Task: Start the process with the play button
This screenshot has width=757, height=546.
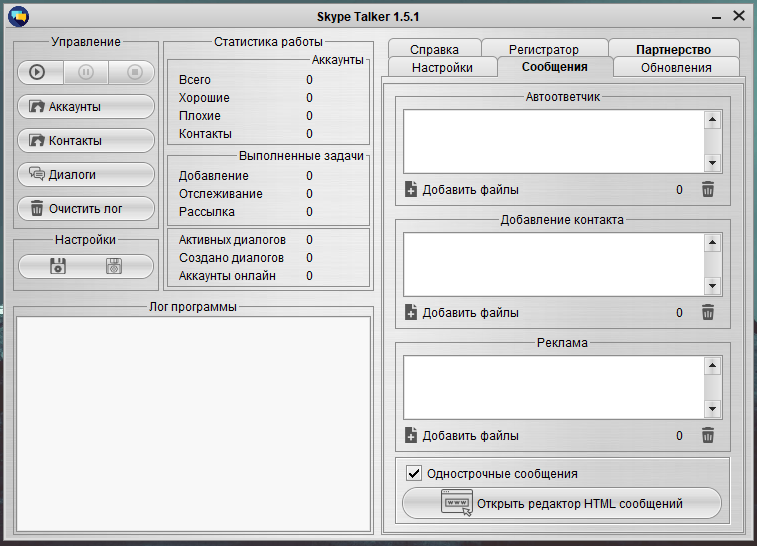Action: pyautogui.click(x=41, y=72)
